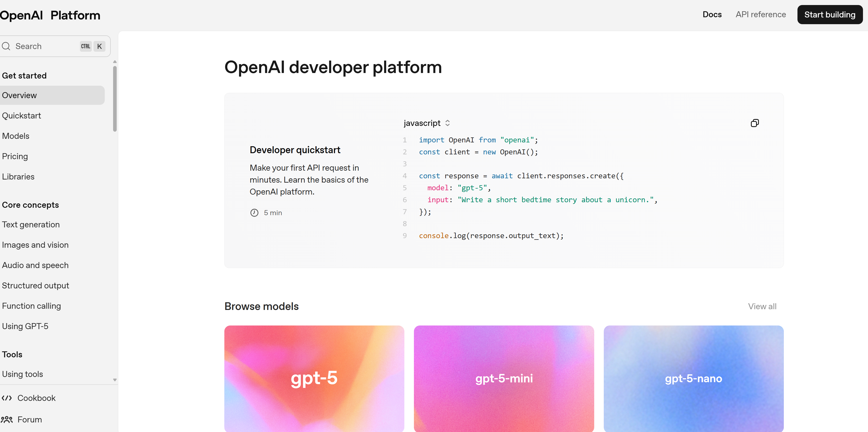Open the gpt-5 model card
Screen dimensions: 868x432
tap(314, 378)
